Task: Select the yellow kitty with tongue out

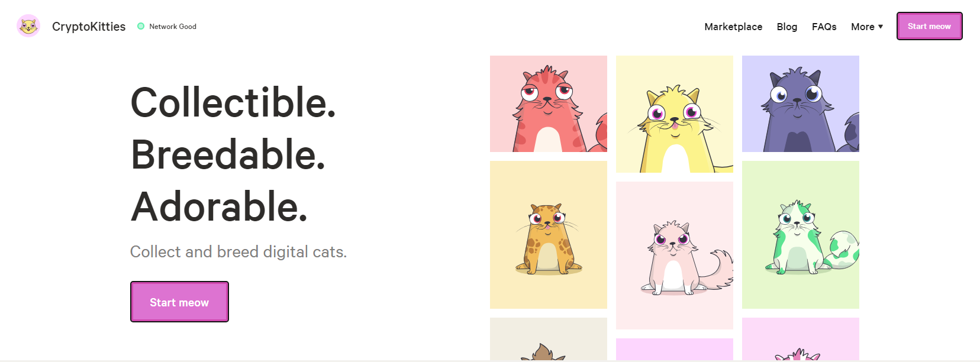Action: pos(675,114)
